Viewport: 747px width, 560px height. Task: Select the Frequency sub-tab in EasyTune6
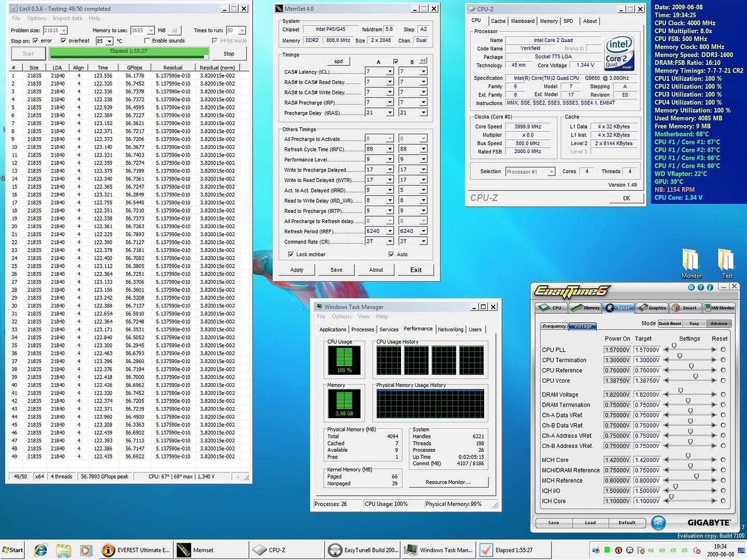(x=555, y=326)
